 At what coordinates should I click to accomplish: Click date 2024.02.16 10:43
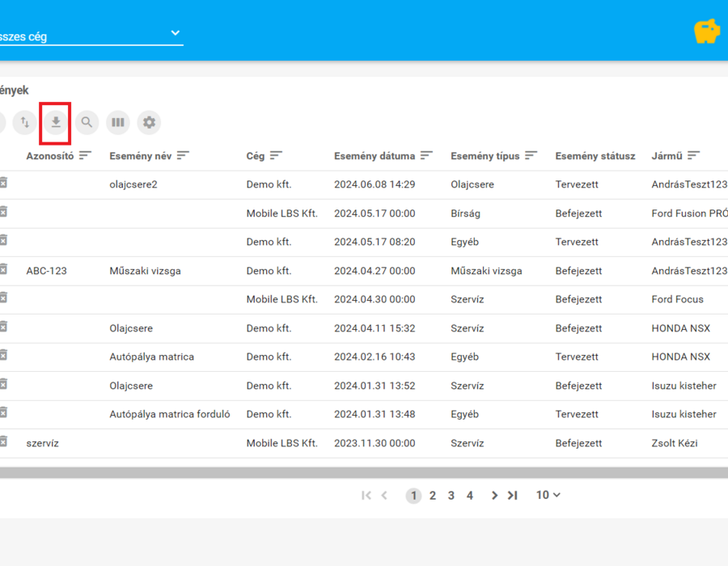coord(375,357)
